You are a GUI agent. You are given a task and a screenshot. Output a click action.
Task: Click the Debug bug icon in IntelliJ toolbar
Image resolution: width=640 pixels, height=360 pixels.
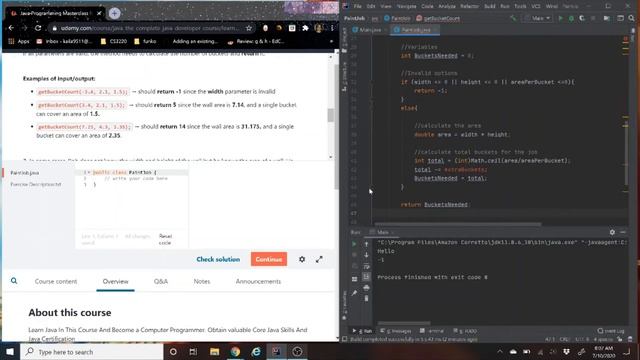[571, 18]
